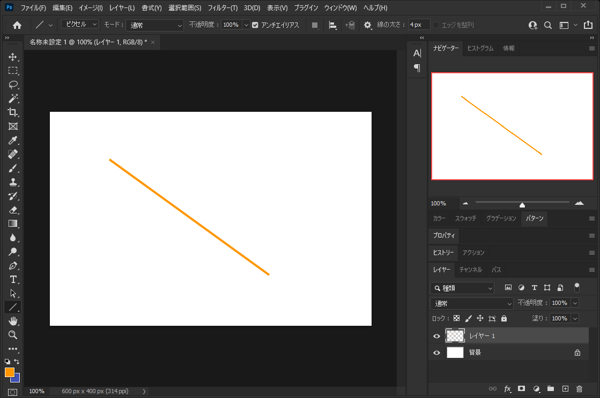Delete layer with trash icon
The width and height of the screenshot is (600, 398).
579,389
